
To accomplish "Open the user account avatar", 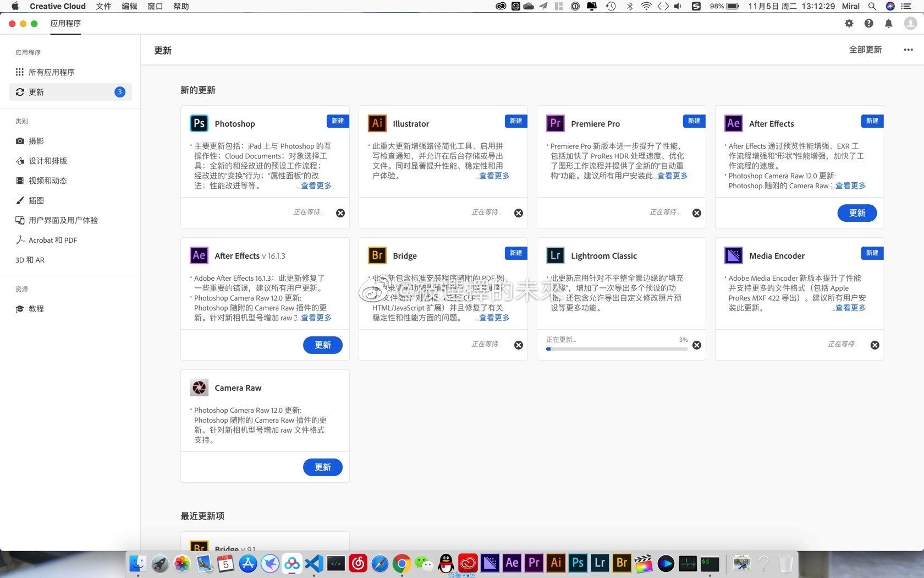I will click(x=911, y=23).
